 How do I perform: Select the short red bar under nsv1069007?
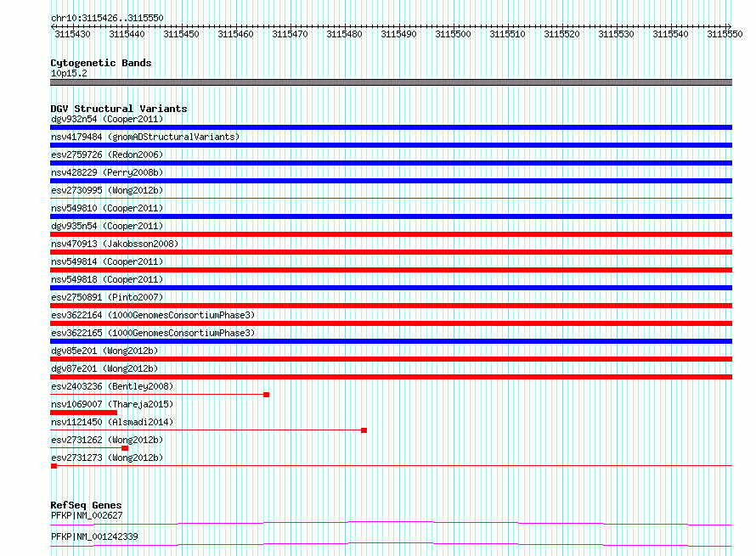(x=83, y=413)
